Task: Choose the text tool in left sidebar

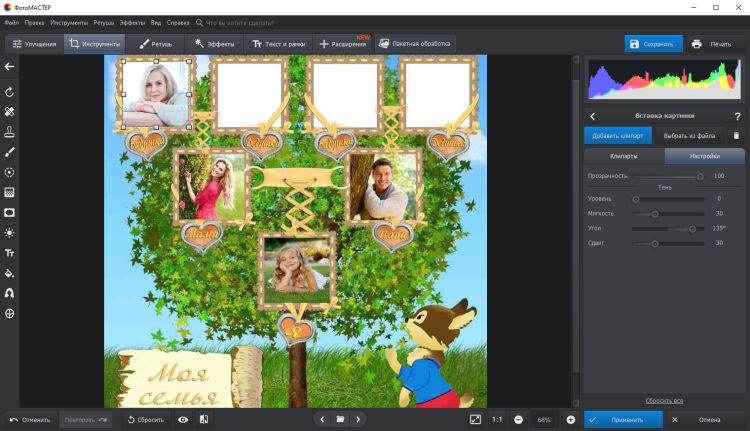Action: click(9, 253)
